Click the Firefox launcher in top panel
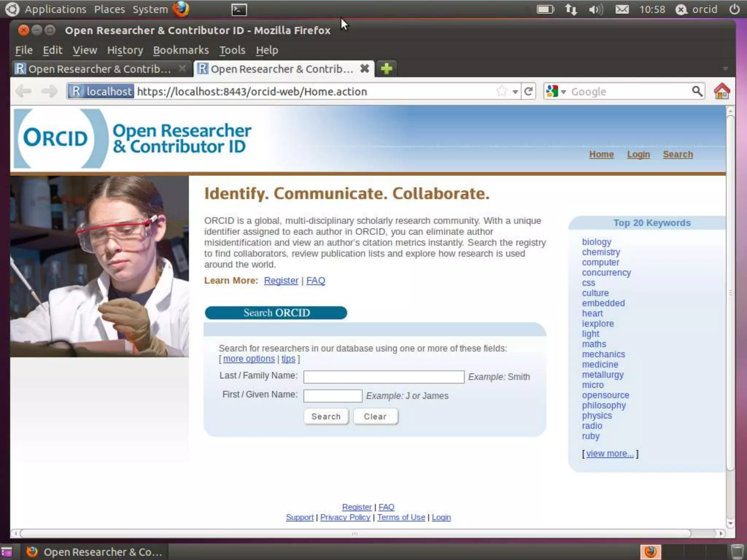This screenshot has width=747, height=560. (x=181, y=9)
